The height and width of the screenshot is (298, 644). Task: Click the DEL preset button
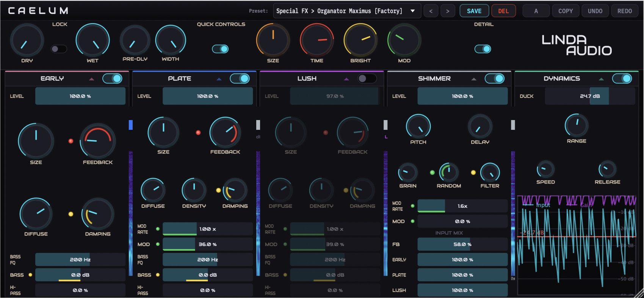pyautogui.click(x=503, y=11)
